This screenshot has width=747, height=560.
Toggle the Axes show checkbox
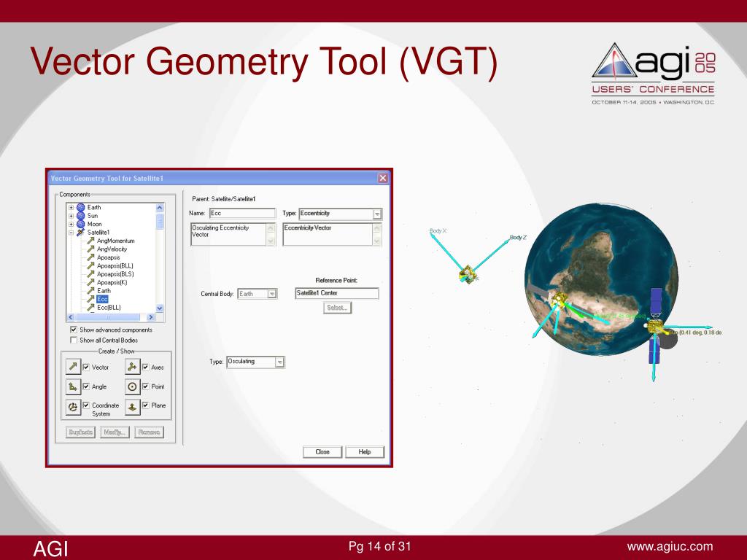tap(146, 367)
